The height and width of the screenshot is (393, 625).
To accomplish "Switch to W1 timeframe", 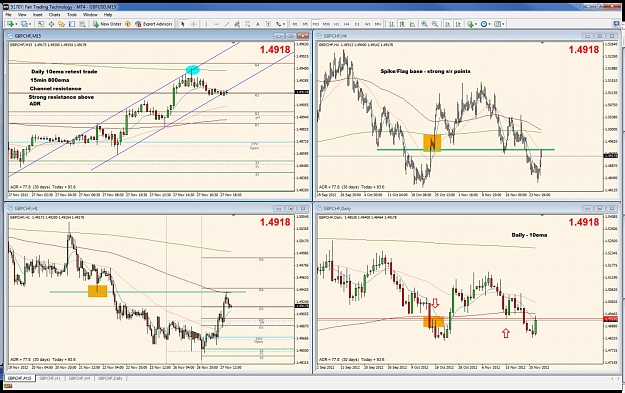I will click(x=368, y=24).
